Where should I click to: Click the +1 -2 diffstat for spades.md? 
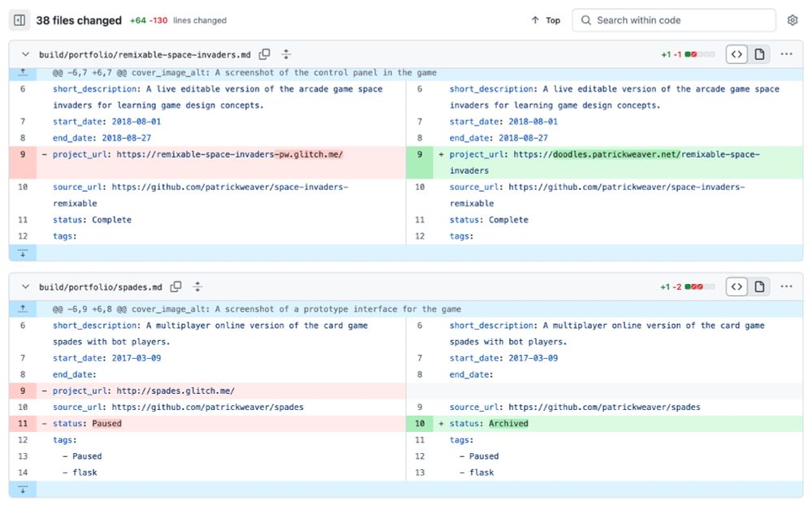pyautogui.click(x=688, y=287)
